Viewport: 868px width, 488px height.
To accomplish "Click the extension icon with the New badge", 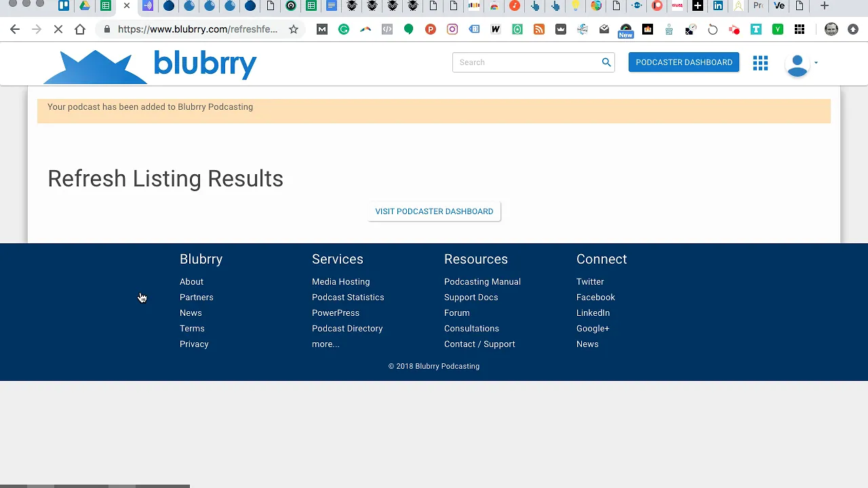I will (x=626, y=30).
